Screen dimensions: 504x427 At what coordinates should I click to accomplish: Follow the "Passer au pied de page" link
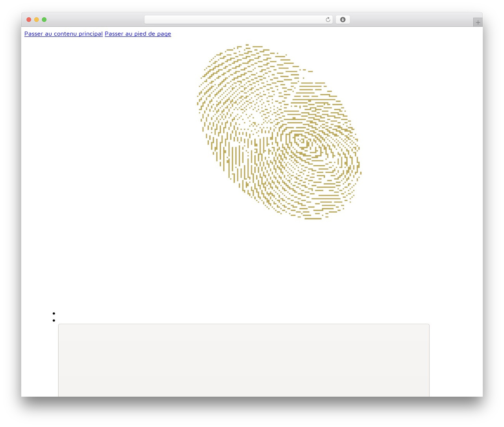point(138,34)
